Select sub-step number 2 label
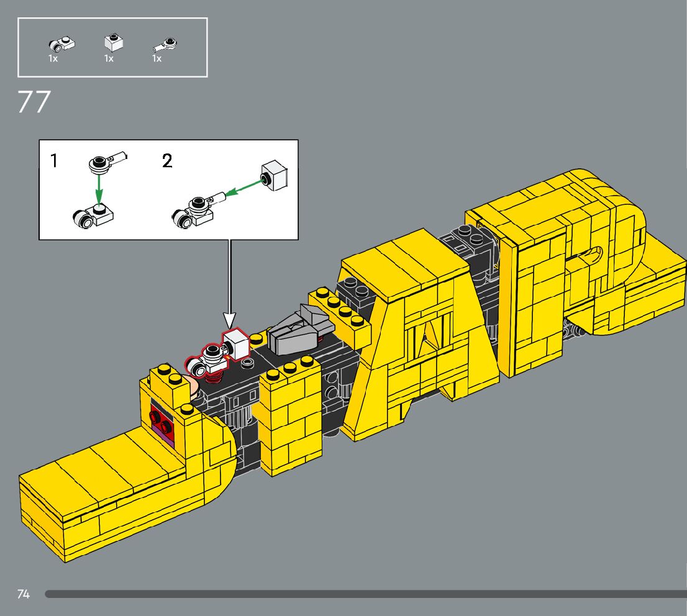 pos(167,161)
